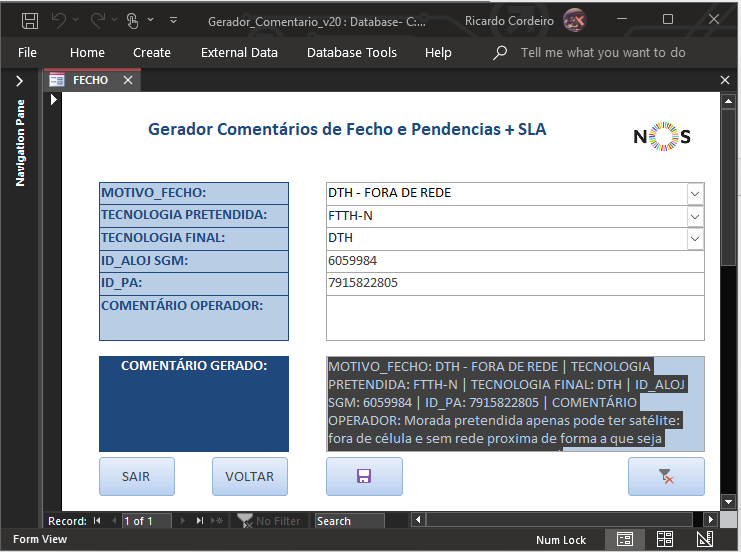Close the FECHO tab with X
The height and width of the screenshot is (552, 741).
coord(128,80)
